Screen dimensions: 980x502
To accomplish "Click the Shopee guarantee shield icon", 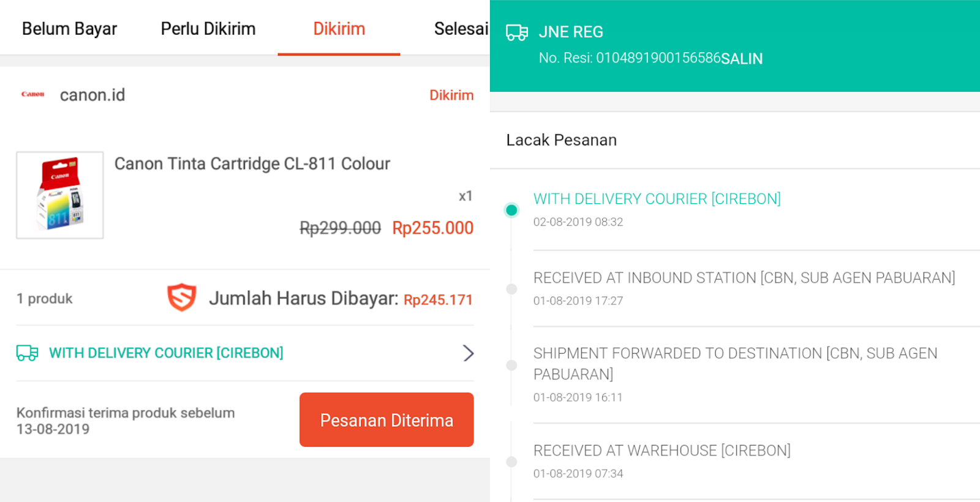I will tap(181, 298).
